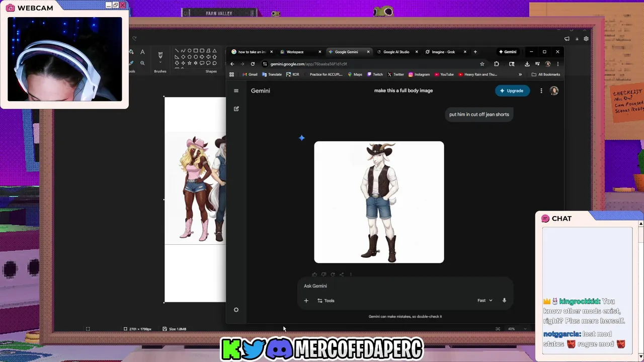Reload the Gemini page
Viewport: 644px width, 362px height.
click(x=253, y=64)
